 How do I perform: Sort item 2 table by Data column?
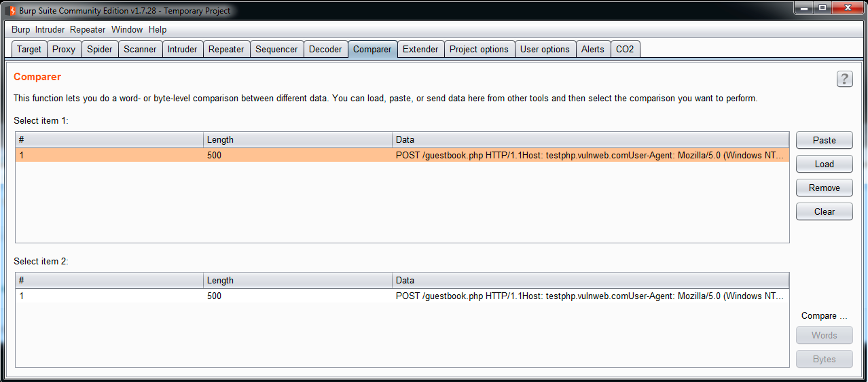pos(591,280)
